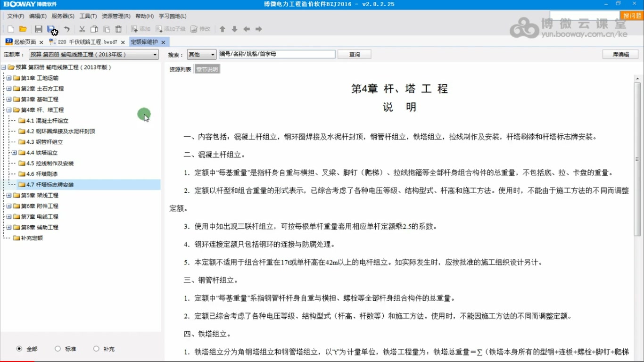Switch to the 章节说明 tab
Viewport: 644px width, 362px height.
coord(207,69)
